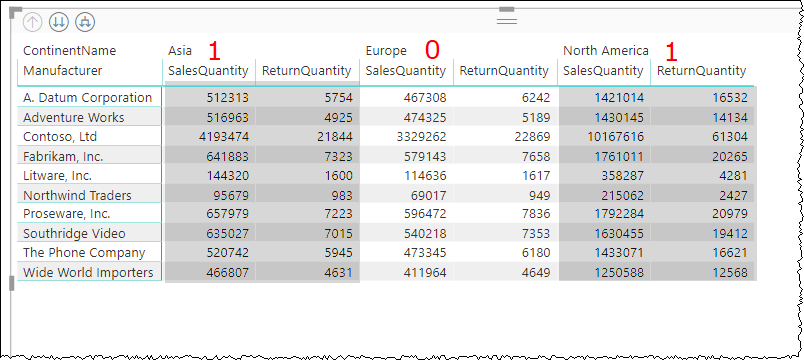The image size is (804, 362).
Task: Sort by ReturnQuantity under North America
Action: click(701, 70)
